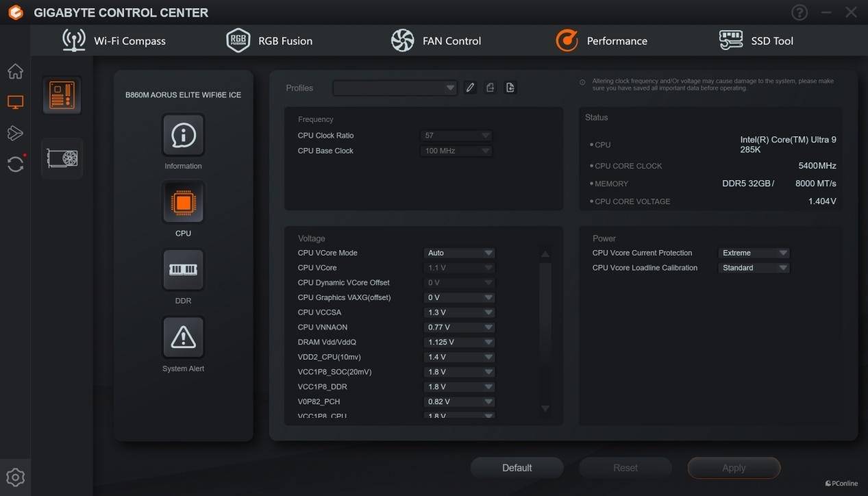Image resolution: width=868 pixels, height=496 pixels.
Task: Click the Default button
Action: [x=517, y=468]
